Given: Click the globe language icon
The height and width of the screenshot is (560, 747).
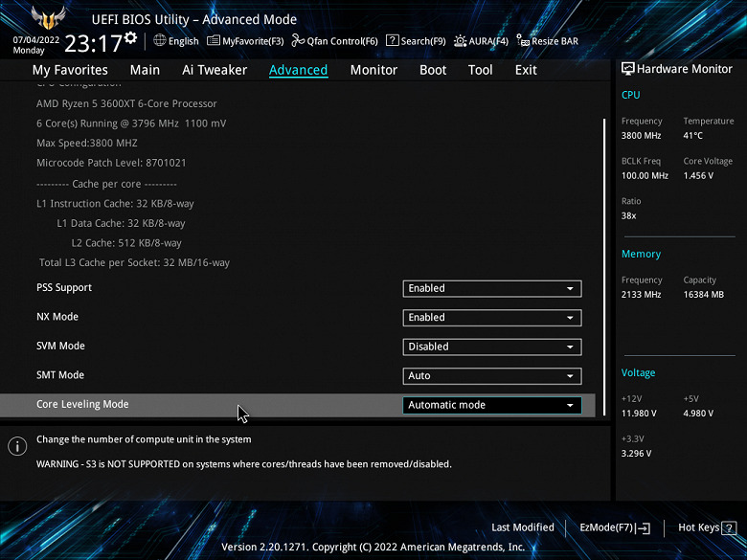Looking at the screenshot, I should coord(160,40).
